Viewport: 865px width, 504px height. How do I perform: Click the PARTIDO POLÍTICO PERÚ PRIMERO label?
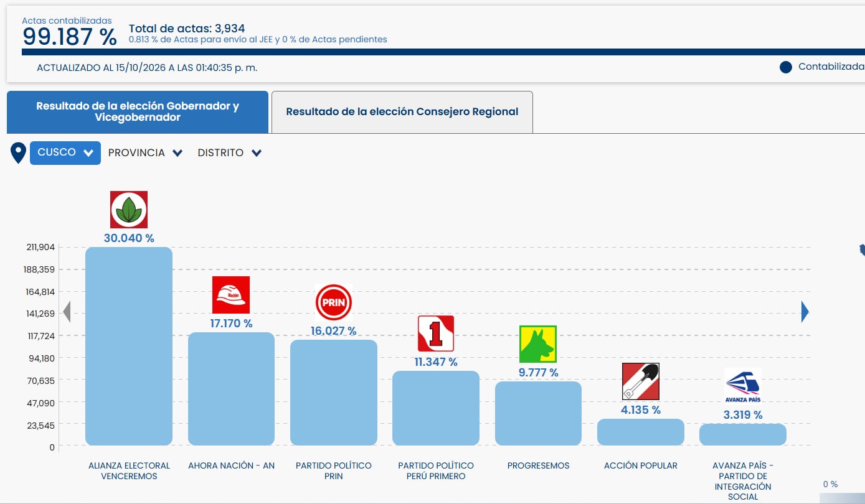coord(436,471)
